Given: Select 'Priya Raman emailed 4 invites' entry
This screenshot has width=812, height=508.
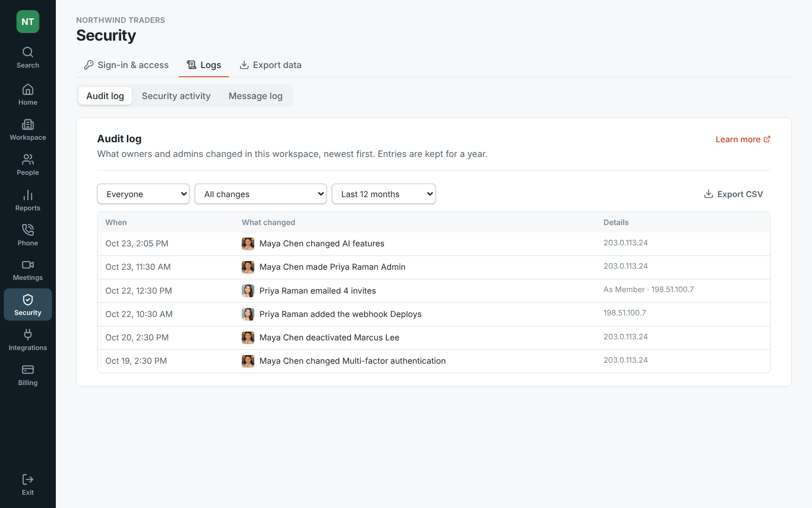Looking at the screenshot, I should coord(434,291).
